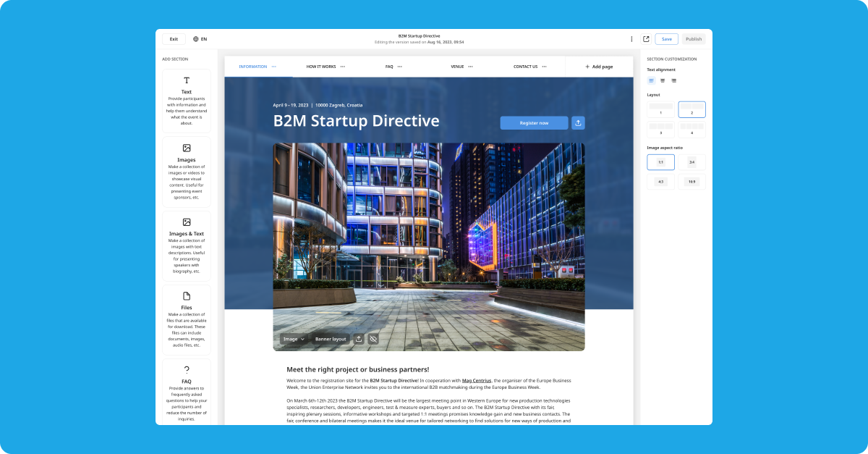The height and width of the screenshot is (454, 868).
Task: Open the EN language selector
Action: 200,38
